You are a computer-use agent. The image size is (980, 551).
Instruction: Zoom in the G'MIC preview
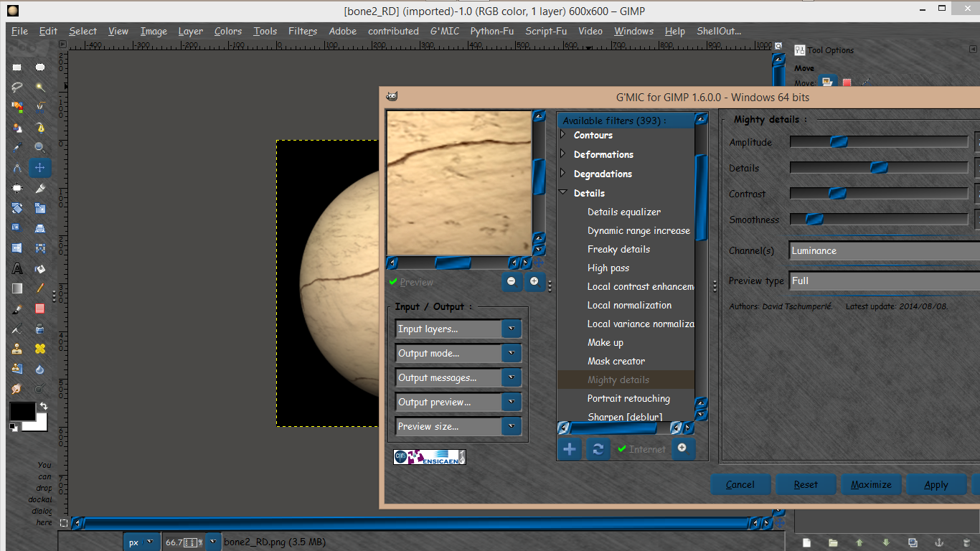tap(534, 282)
